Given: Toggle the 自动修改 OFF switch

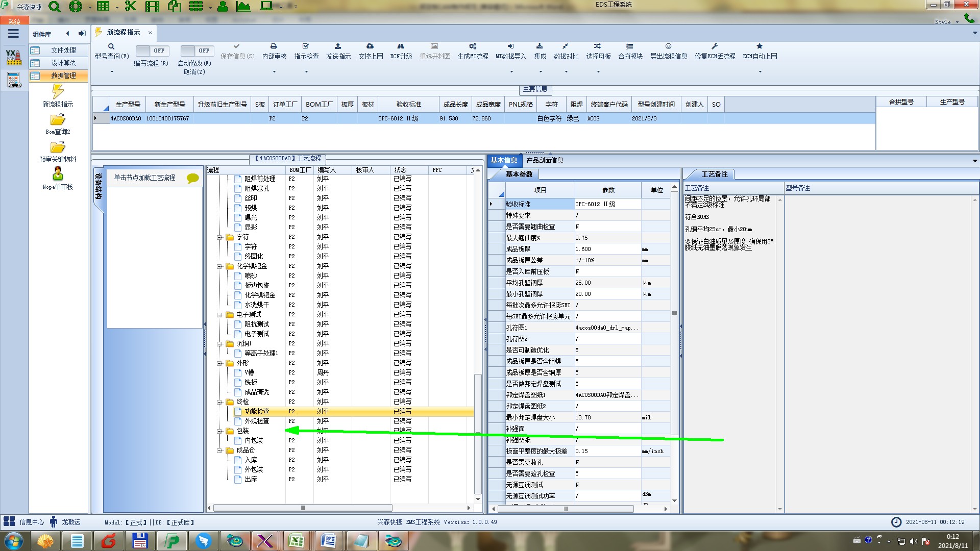Looking at the screenshot, I should 196,51.
